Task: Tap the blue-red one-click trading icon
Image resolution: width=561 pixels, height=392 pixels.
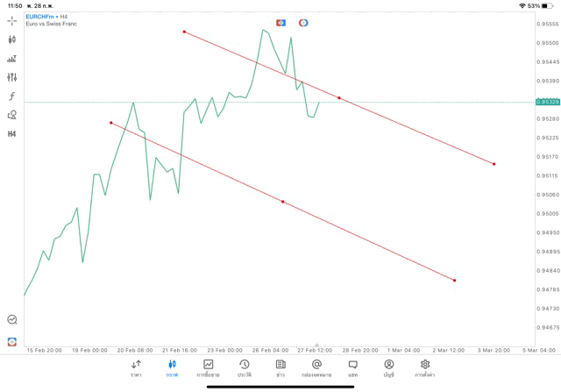Action: pyautogui.click(x=281, y=22)
